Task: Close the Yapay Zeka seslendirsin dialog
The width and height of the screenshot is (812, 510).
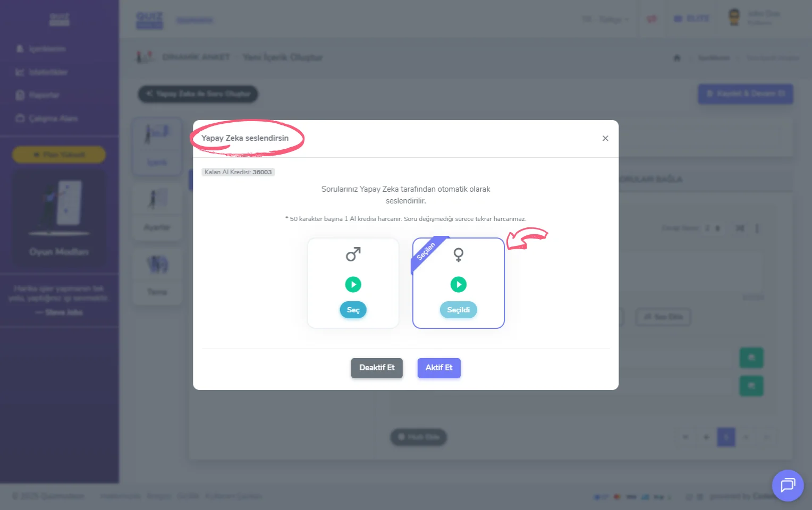Action: (605, 138)
